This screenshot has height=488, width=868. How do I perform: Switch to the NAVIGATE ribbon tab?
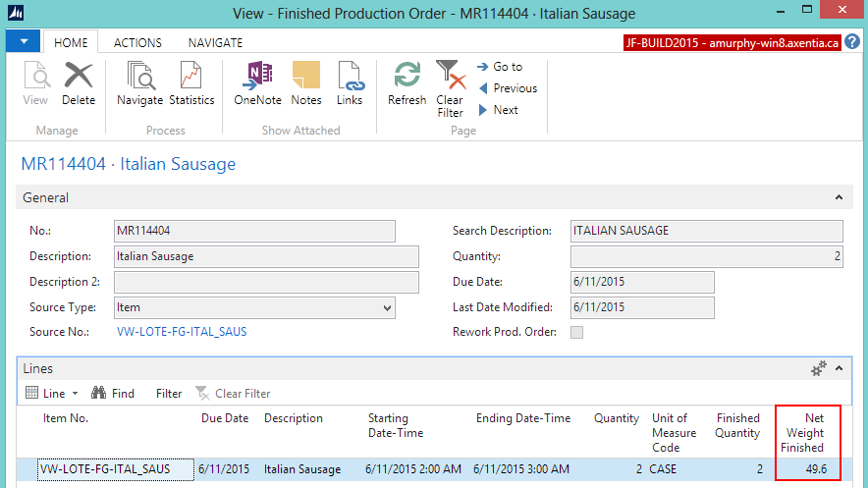(215, 43)
